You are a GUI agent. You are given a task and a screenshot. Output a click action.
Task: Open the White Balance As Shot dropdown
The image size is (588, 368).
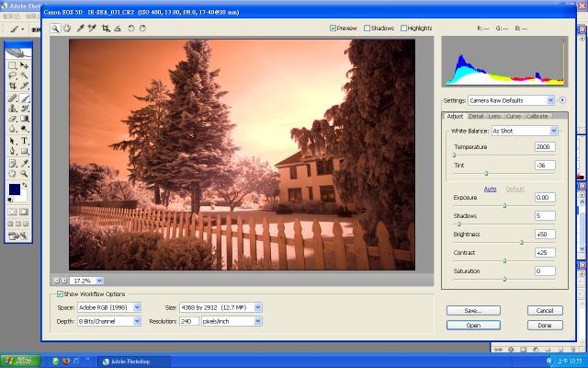525,131
